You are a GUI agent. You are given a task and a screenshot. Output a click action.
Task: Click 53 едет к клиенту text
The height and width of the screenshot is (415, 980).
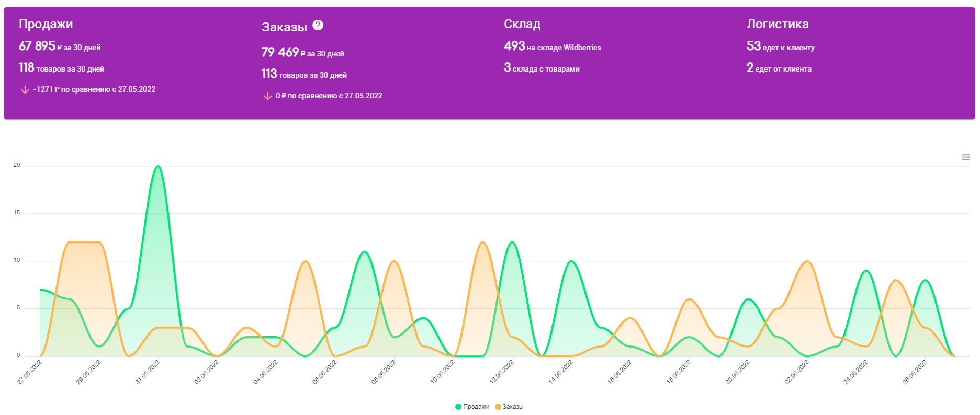tap(781, 47)
